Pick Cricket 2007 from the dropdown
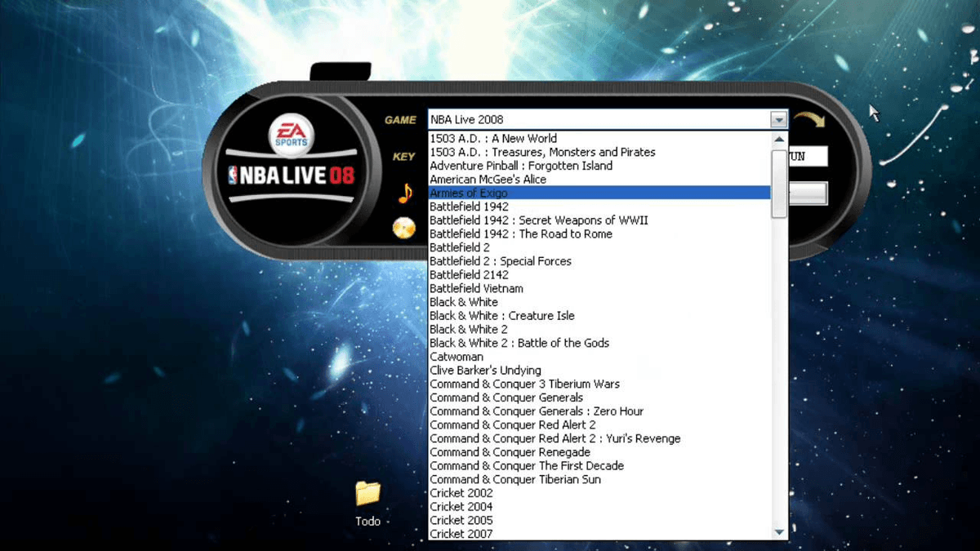980x551 pixels. coord(461,534)
